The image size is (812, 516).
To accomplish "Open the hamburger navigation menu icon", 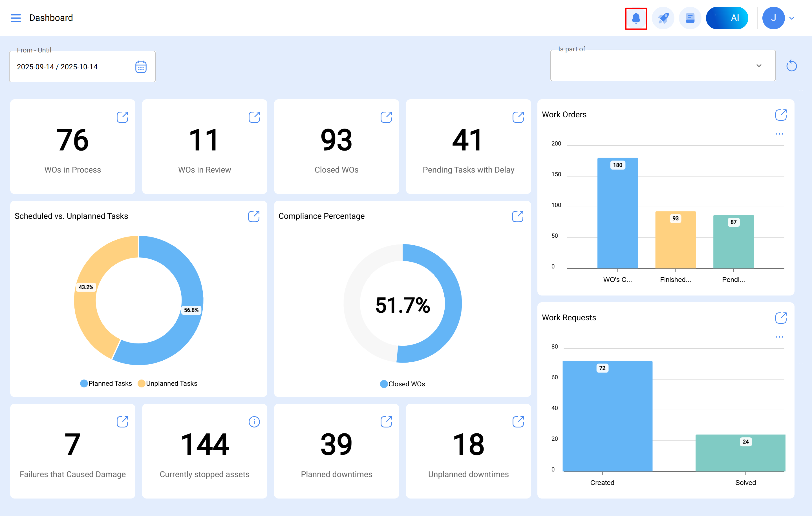I will [16, 18].
